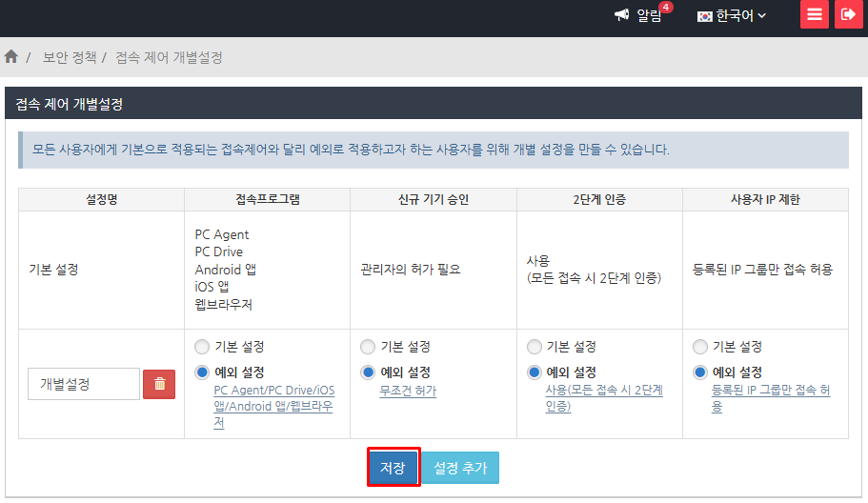Select 예외 설정 radio under 접속프로그램

point(201,372)
